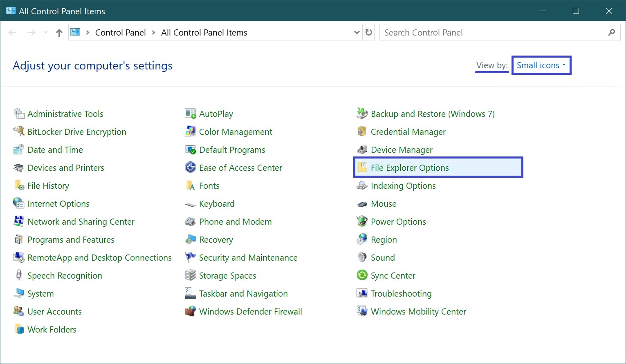Screen dimensions: 626x364
Task: Click the Indexing Options icon
Action: (362, 185)
